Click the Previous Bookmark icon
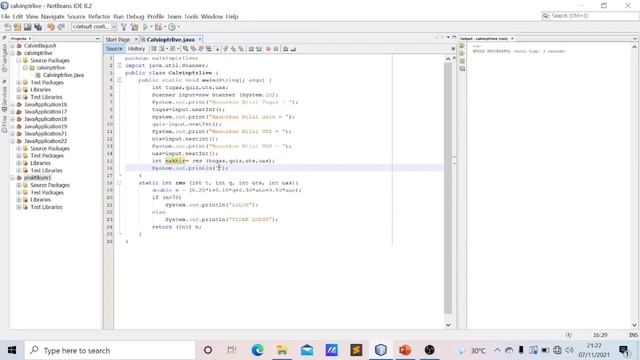 pyautogui.click(x=226, y=49)
